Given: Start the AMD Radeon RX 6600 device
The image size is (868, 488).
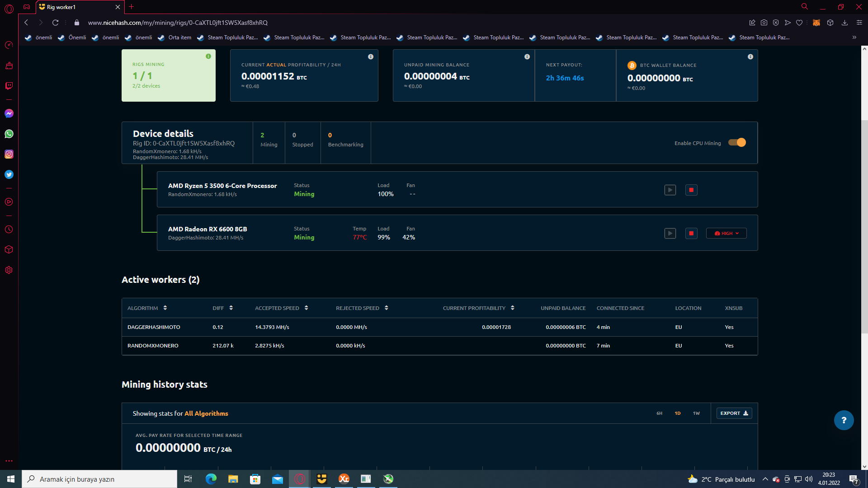Looking at the screenshot, I should (x=670, y=234).
